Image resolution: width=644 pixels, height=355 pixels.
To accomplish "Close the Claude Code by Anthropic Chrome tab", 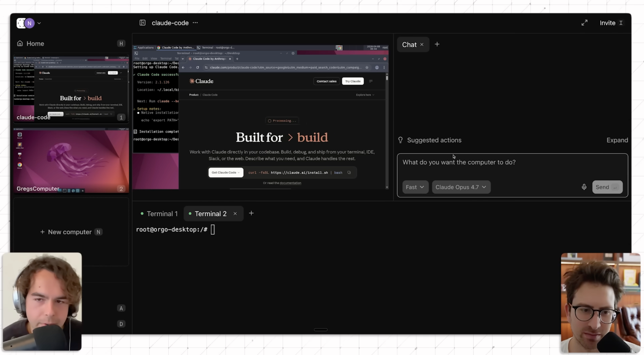I will pyautogui.click(x=230, y=59).
